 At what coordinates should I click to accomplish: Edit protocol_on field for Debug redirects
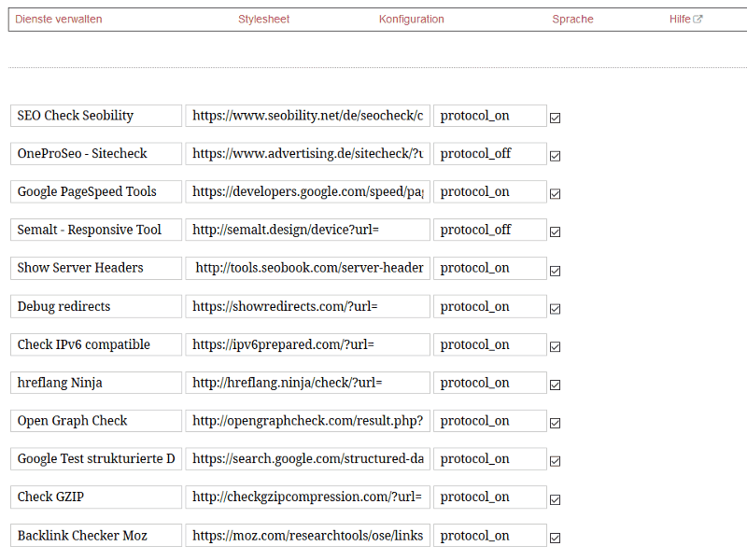coord(489,306)
